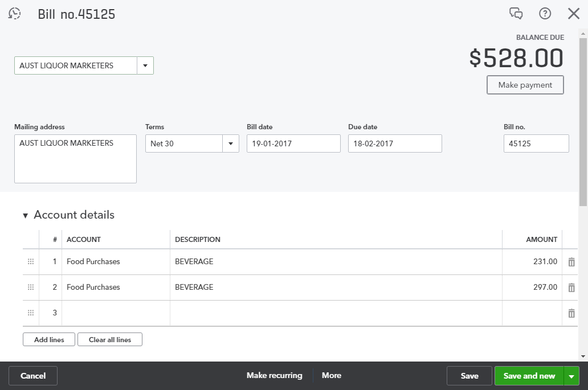Click the Make payment button

pos(525,85)
